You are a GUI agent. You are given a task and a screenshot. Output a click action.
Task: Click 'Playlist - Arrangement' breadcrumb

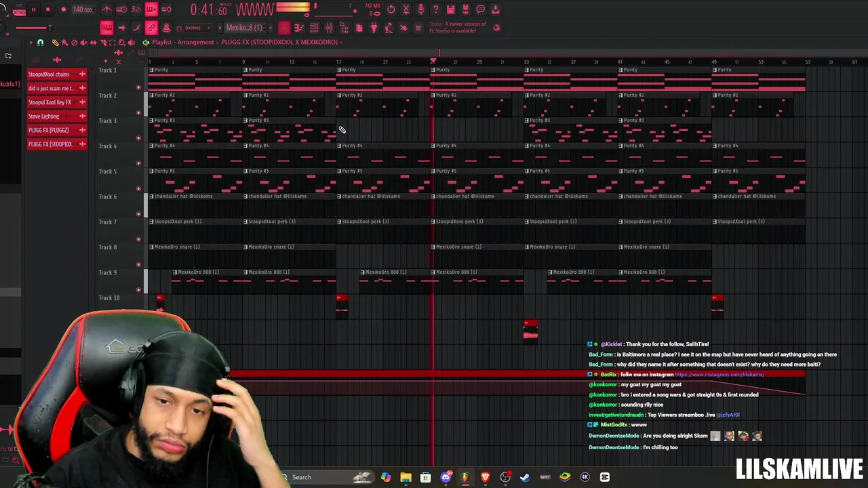pos(183,42)
